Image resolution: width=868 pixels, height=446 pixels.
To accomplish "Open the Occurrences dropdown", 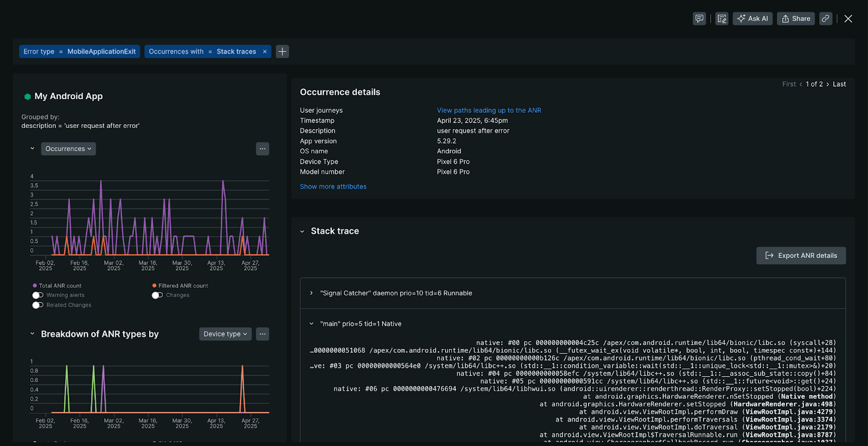I will pos(68,148).
